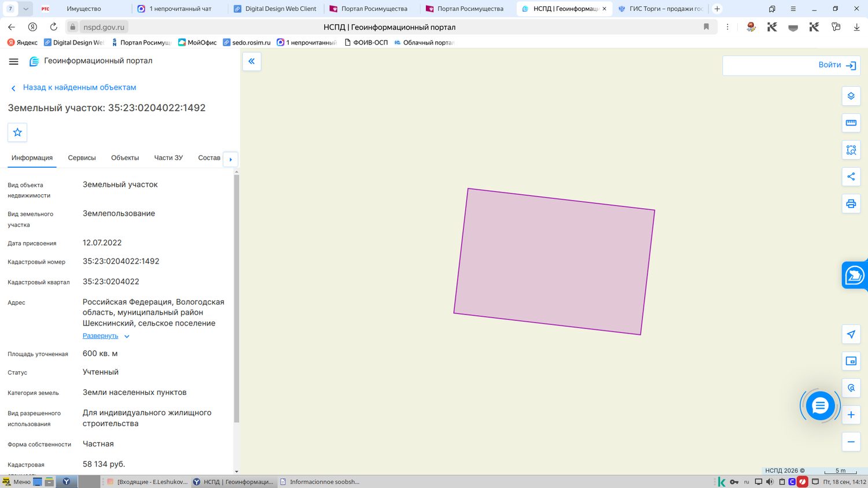Image resolution: width=868 pixels, height=488 pixels.
Task: Open the Меню start button in taskbar
Action: click(17, 482)
